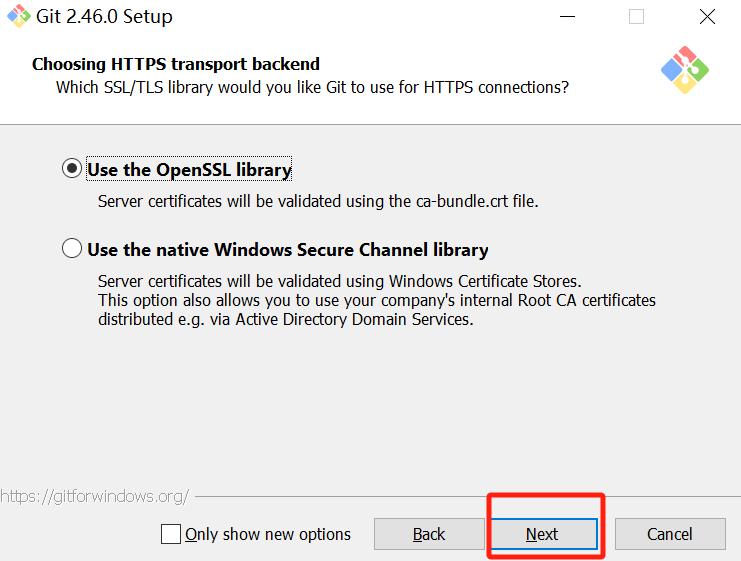741x561 pixels.
Task: Click the maximize box in the title bar
Action: pos(636,17)
